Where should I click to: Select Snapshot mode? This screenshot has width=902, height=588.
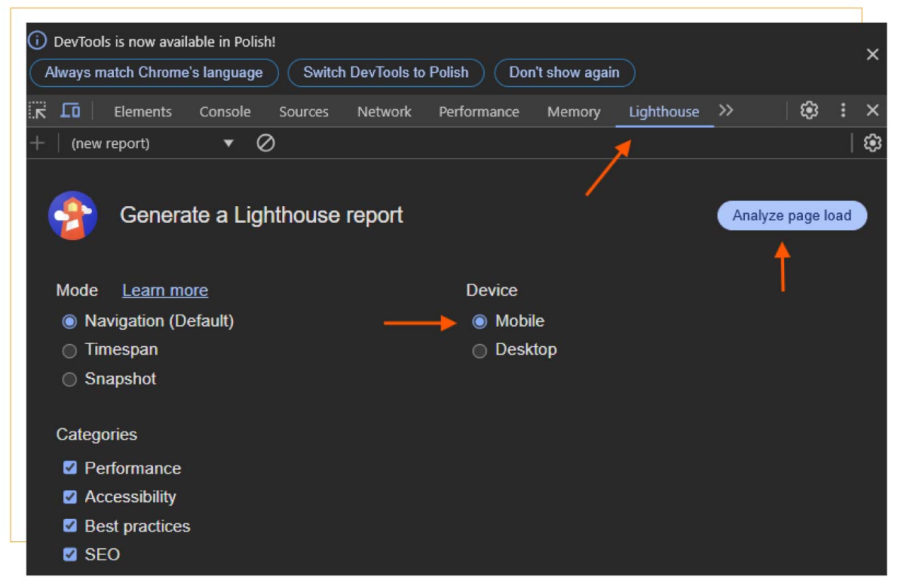tap(69, 380)
